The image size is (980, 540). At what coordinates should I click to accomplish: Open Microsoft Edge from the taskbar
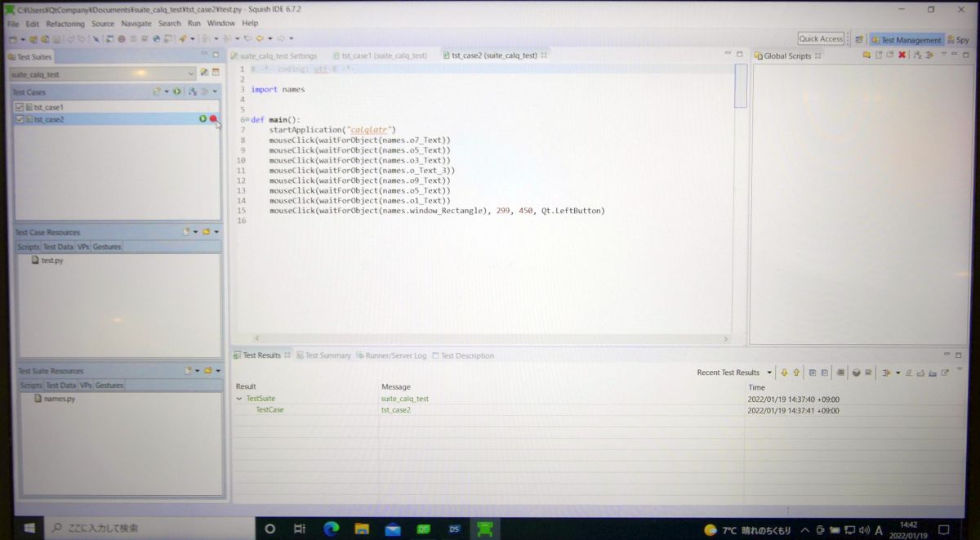pos(331,529)
